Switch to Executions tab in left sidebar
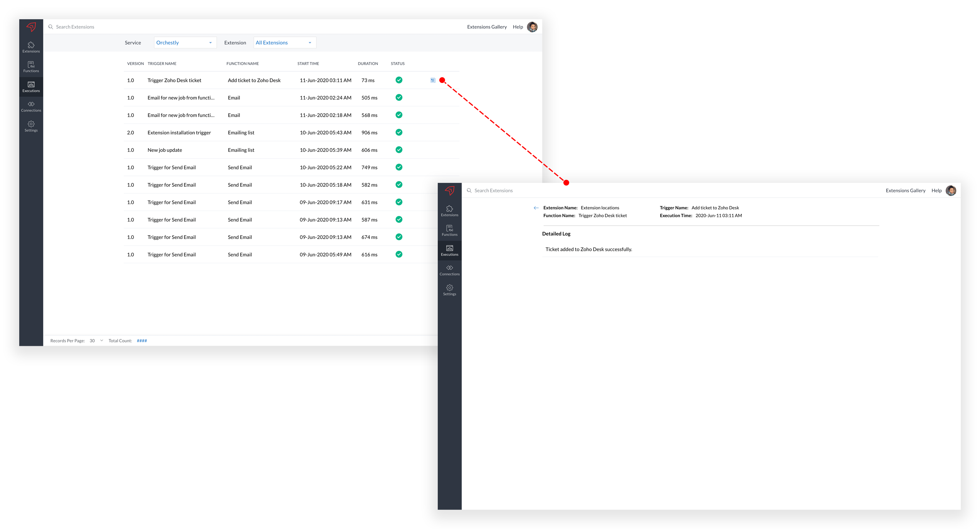The width and height of the screenshot is (980, 529). 31,87
